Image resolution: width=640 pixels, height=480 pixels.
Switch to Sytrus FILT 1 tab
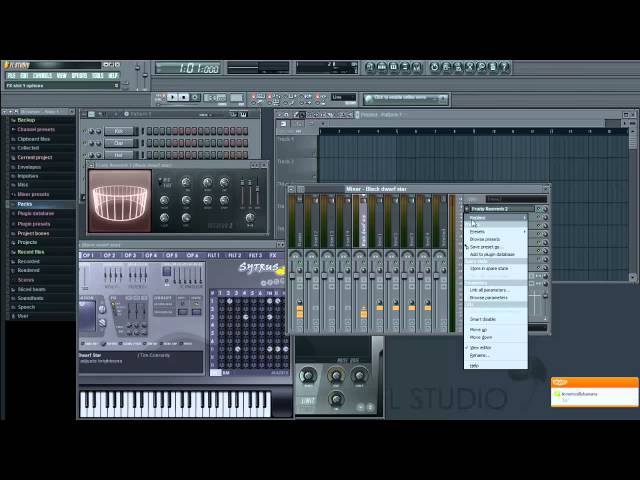[x=213, y=256]
